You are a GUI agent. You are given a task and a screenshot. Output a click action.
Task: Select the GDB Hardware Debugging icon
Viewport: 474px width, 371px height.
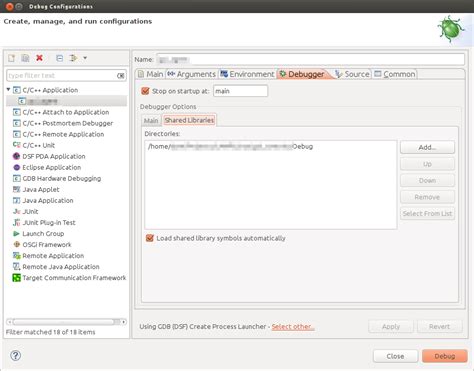17,178
